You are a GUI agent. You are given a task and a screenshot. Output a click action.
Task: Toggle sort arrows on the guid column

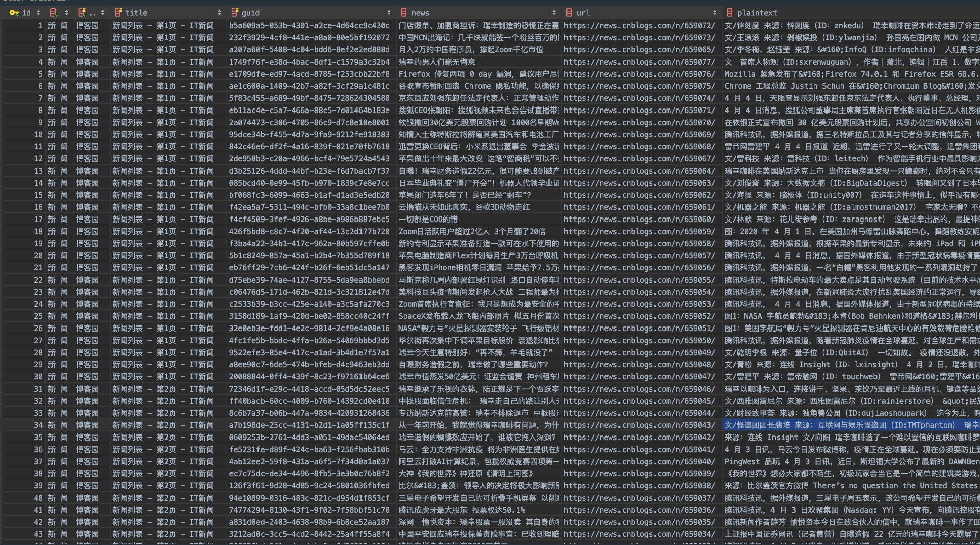389,13
